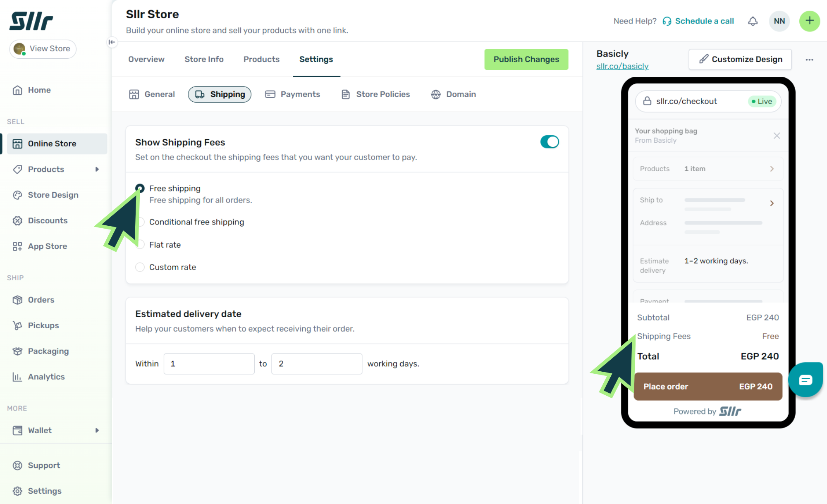Toggle Show Shipping Fees switch
This screenshot has width=827, height=504.
tap(549, 142)
